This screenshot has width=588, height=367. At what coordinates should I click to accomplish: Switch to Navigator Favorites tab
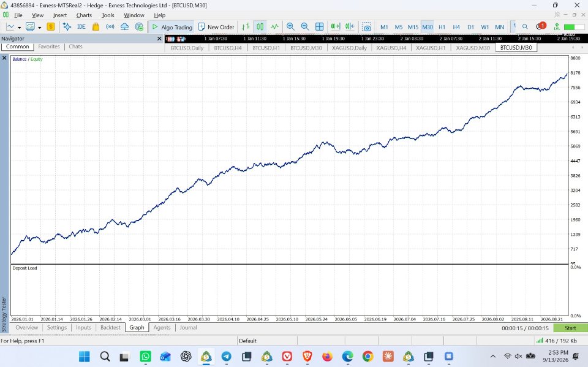click(x=49, y=47)
